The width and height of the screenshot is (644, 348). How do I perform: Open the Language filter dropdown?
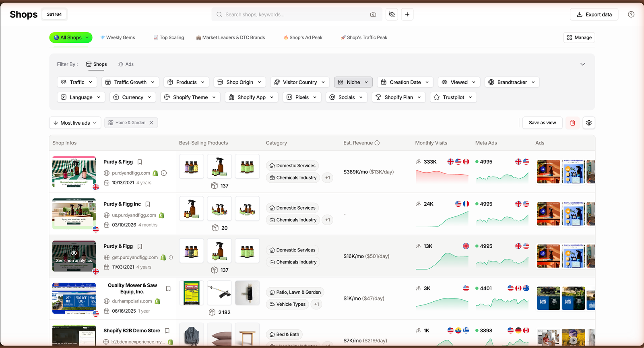[81, 97]
